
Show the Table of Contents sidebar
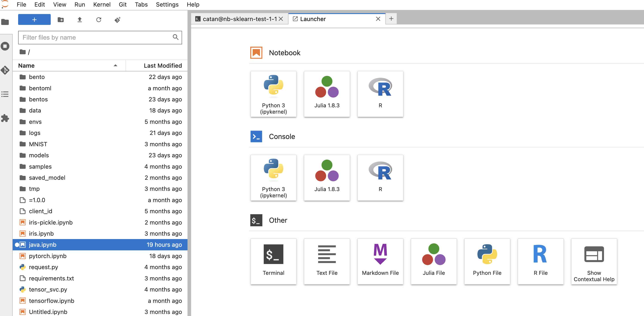coord(5,94)
